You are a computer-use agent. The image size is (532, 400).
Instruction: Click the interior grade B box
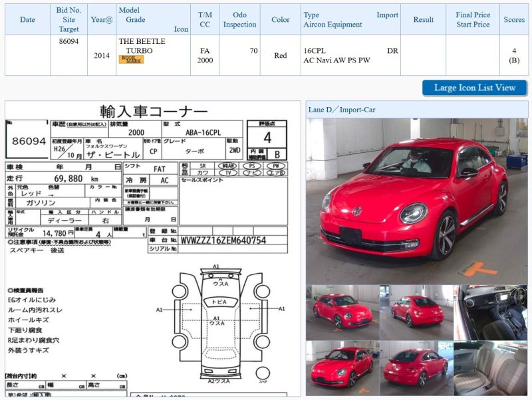pyautogui.click(x=277, y=155)
